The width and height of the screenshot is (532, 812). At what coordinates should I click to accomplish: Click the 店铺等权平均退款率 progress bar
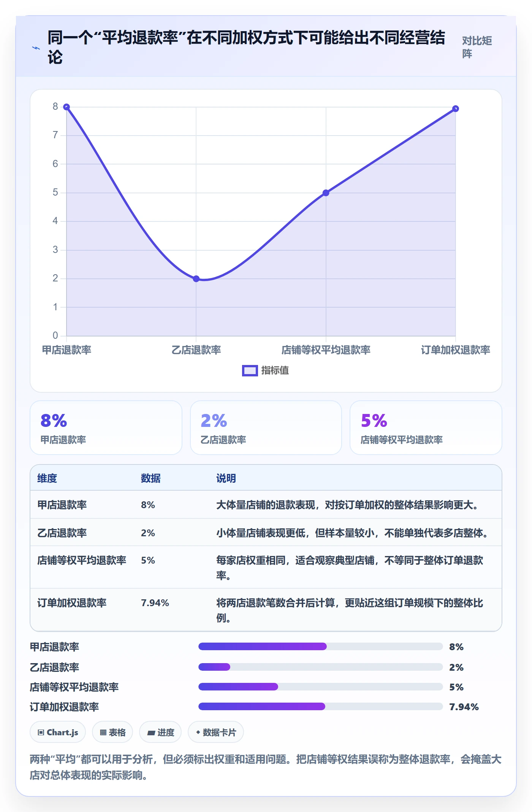[321, 687]
